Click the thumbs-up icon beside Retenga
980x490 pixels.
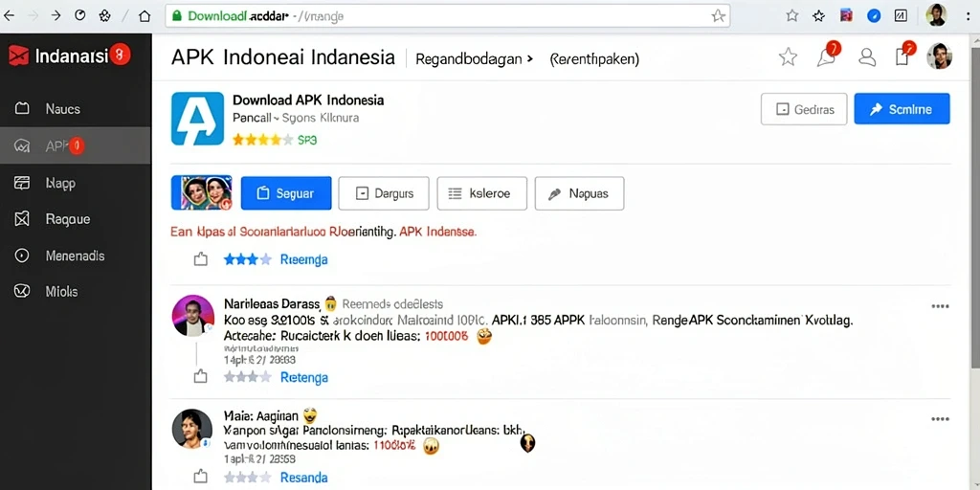pyautogui.click(x=201, y=377)
